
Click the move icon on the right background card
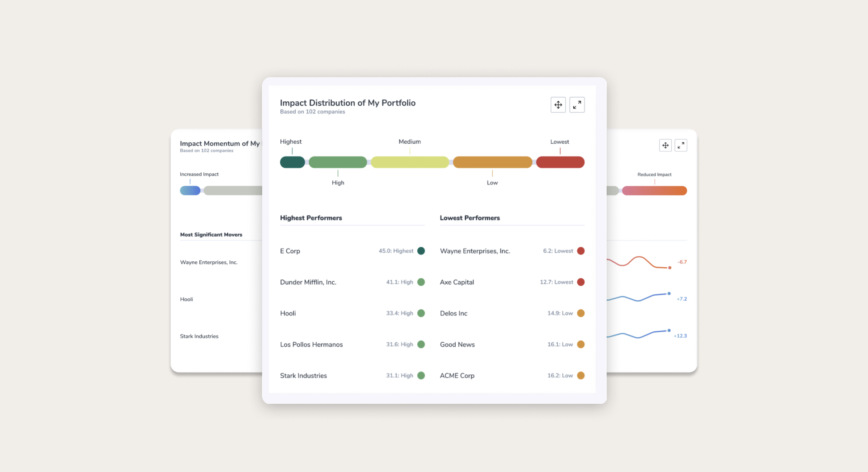point(665,145)
